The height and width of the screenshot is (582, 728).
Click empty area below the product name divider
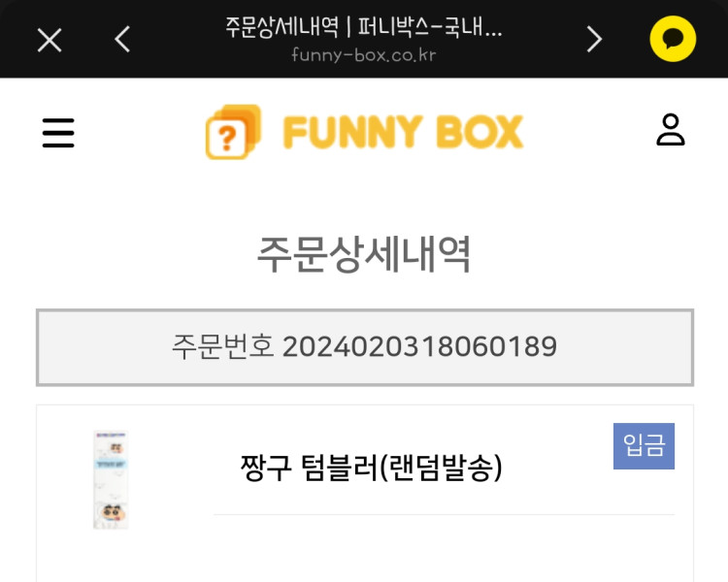(444, 548)
